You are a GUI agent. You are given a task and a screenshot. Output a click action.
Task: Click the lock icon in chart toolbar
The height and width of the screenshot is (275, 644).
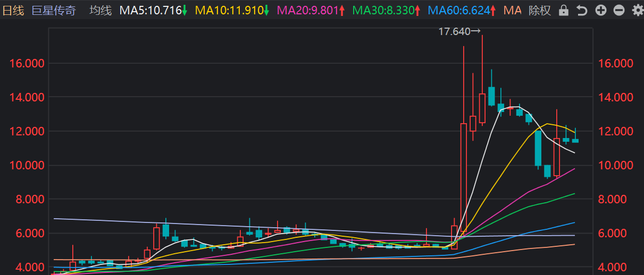(x=564, y=10)
